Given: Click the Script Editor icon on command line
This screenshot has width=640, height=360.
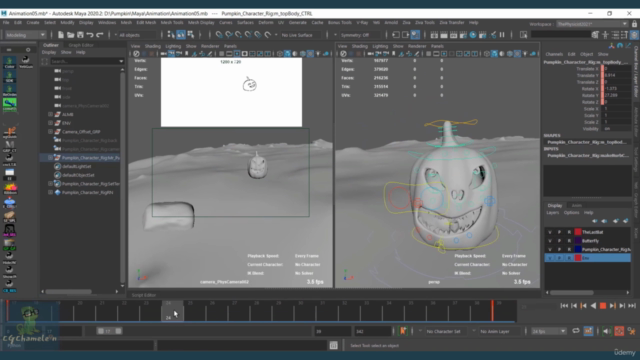Looking at the screenshot, I should click(333, 346).
